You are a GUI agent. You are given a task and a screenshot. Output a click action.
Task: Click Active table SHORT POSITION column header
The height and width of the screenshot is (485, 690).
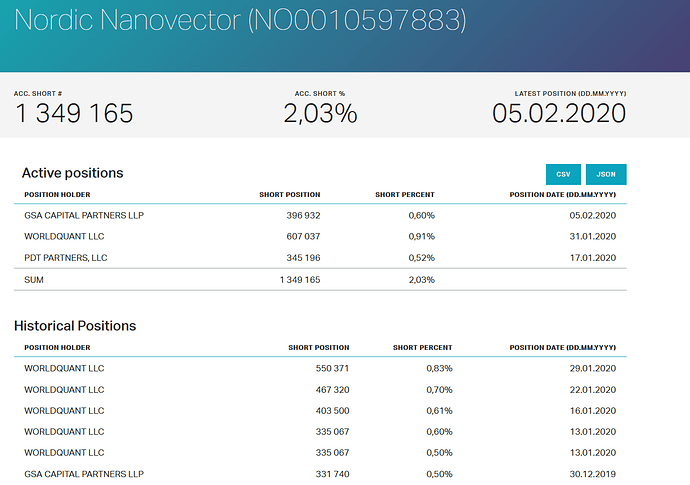tap(290, 195)
